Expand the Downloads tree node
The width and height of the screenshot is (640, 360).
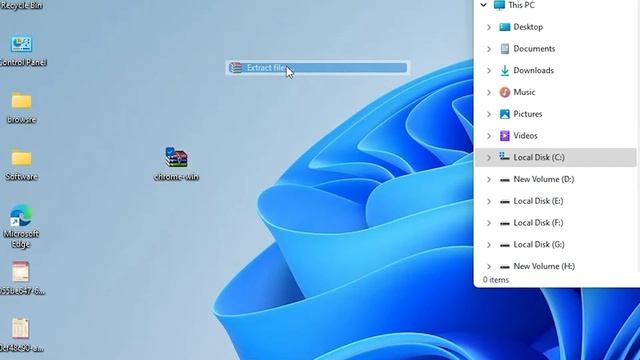pyautogui.click(x=489, y=70)
